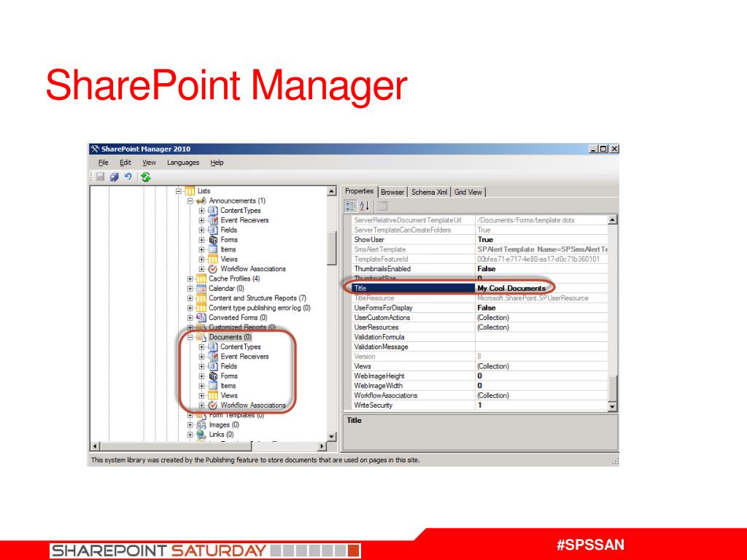The image size is (747, 560).
Task: Open the View menu
Action: tap(149, 163)
